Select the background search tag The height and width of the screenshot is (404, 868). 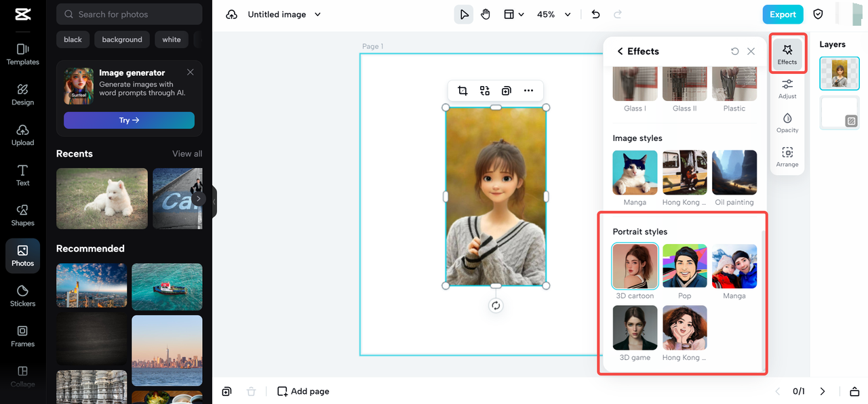point(122,39)
